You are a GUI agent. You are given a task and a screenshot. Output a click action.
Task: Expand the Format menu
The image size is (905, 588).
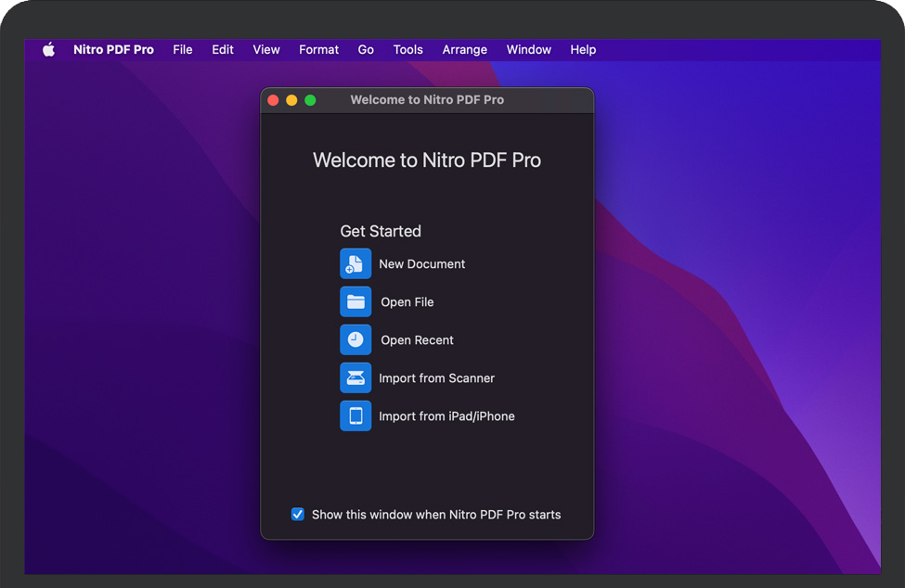pyautogui.click(x=318, y=50)
